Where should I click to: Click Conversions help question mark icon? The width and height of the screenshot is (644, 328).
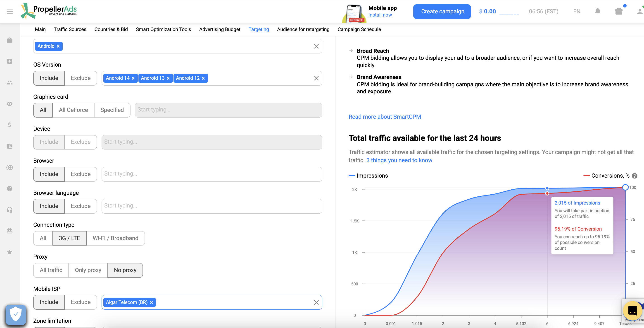coord(634,176)
